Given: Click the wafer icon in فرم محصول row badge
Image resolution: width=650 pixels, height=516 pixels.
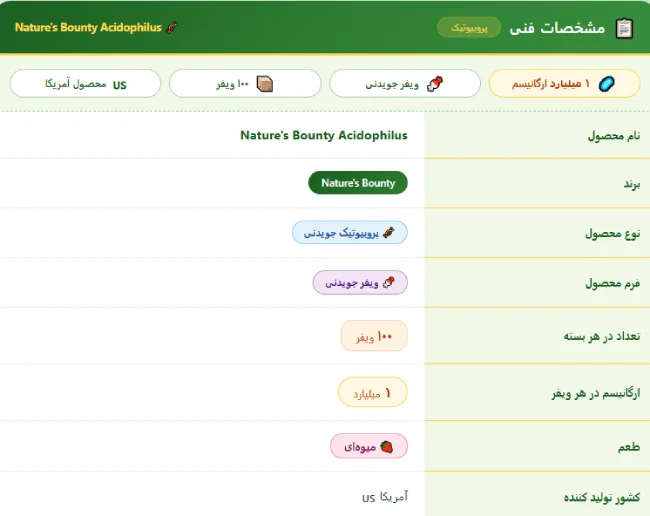Looking at the screenshot, I should [388, 283].
